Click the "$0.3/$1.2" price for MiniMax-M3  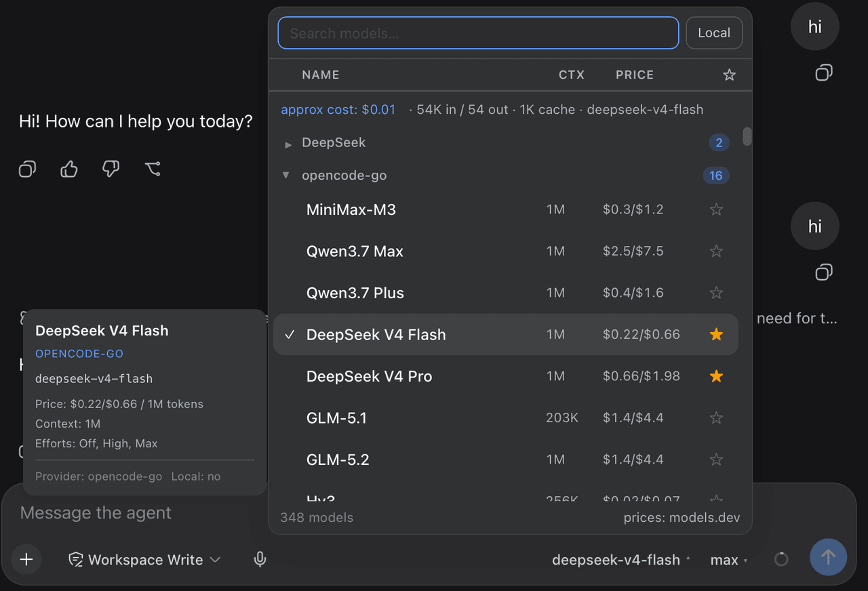[x=633, y=210]
